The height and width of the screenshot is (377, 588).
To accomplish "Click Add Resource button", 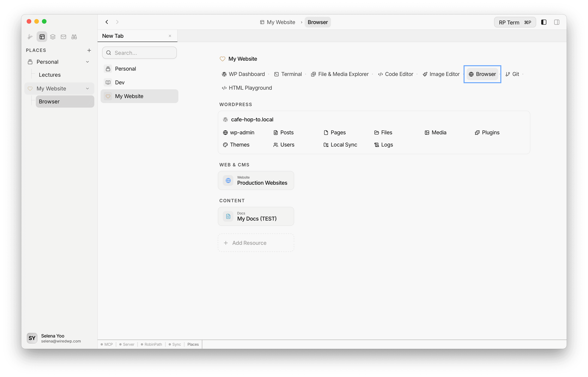I will (256, 243).
